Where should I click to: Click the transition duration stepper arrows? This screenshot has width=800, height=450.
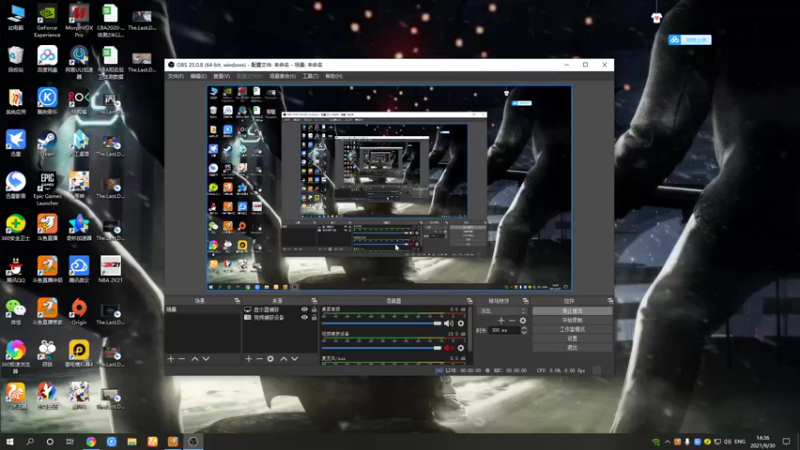526,330
